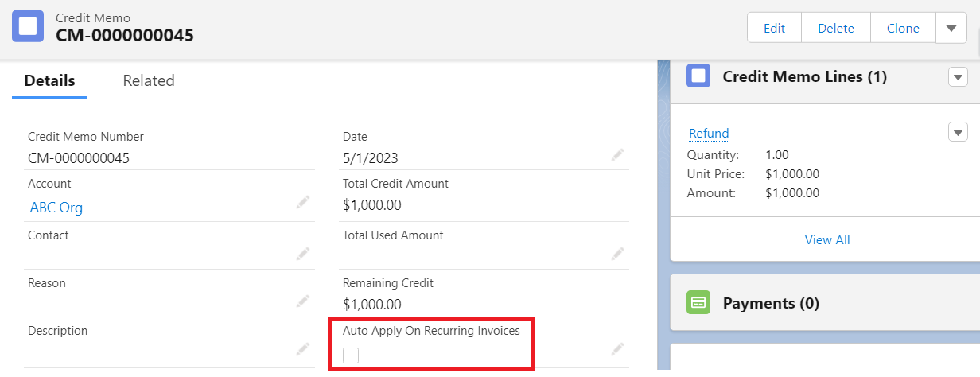Image resolution: width=980 pixels, height=377 pixels.
Task: Click the Credit Memo record icon in header
Action: [28, 26]
